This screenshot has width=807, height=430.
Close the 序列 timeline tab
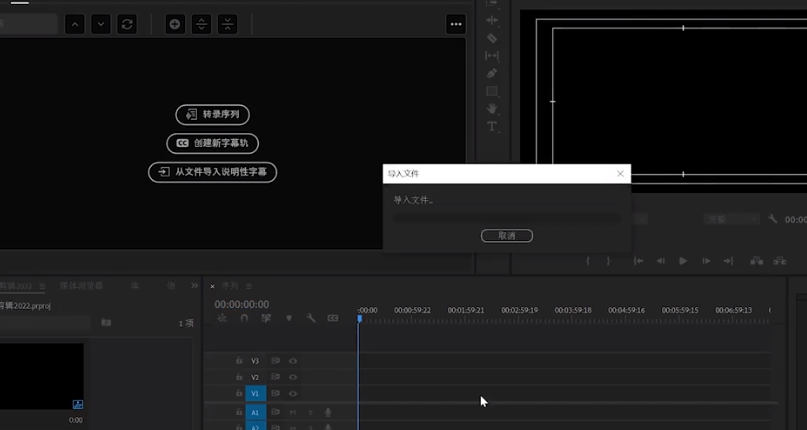coord(212,286)
